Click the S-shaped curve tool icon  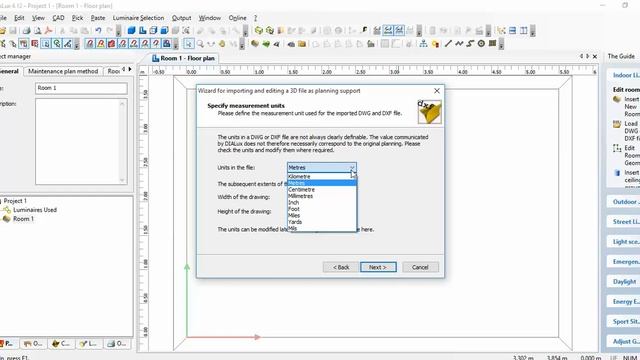pos(470,43)
